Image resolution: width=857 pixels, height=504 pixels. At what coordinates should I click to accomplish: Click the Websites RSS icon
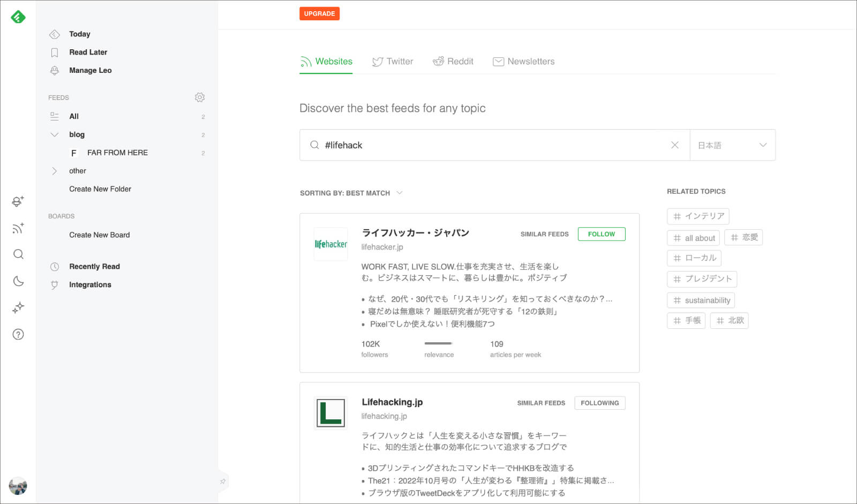306,62
